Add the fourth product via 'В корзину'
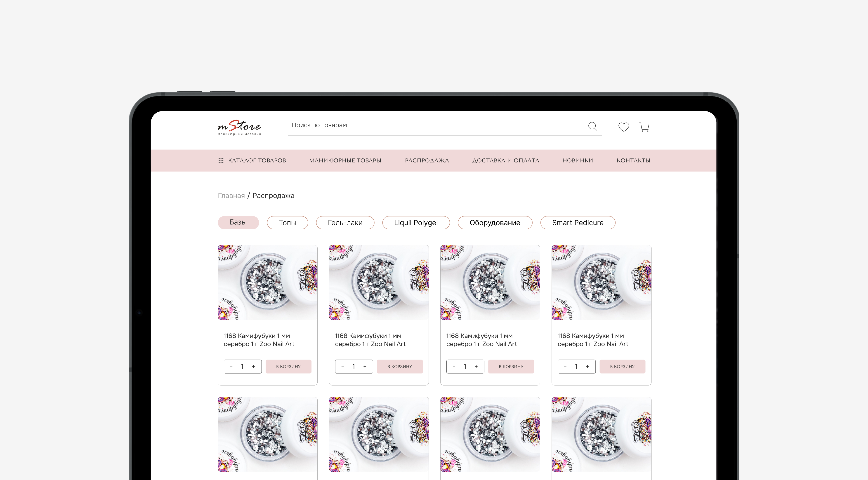 click(x=622, y=367)
